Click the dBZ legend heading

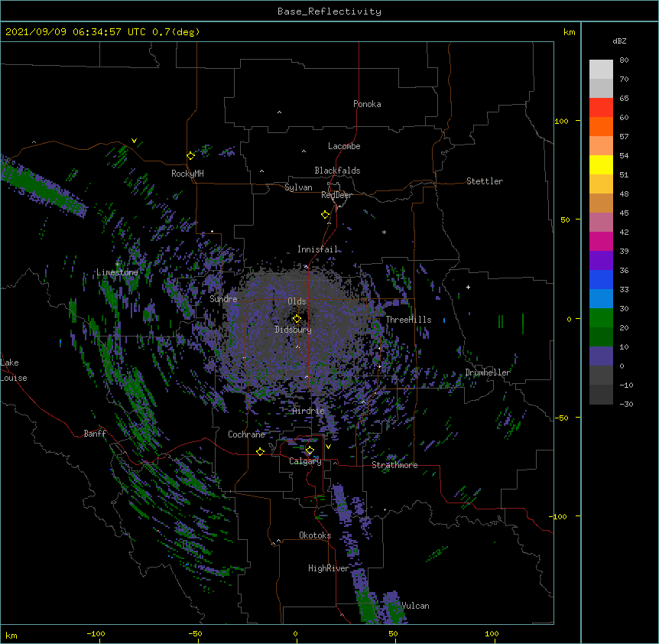(x=619, y=41)
